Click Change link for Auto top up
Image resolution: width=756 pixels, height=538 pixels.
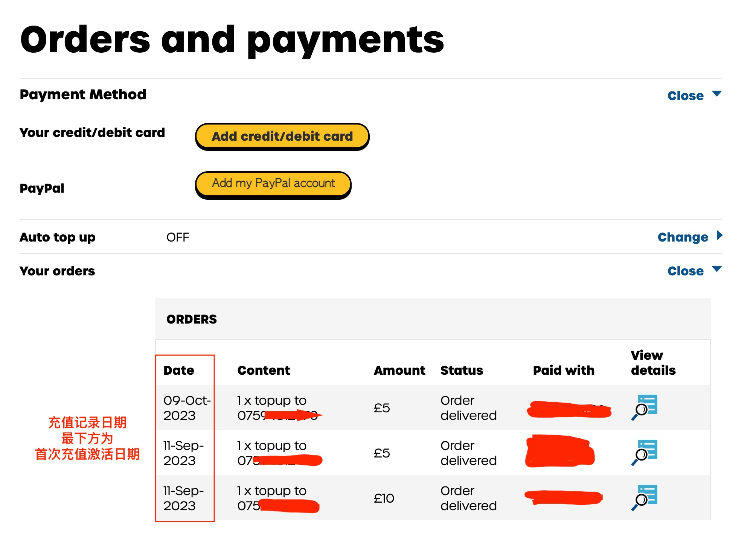point(683,237)
